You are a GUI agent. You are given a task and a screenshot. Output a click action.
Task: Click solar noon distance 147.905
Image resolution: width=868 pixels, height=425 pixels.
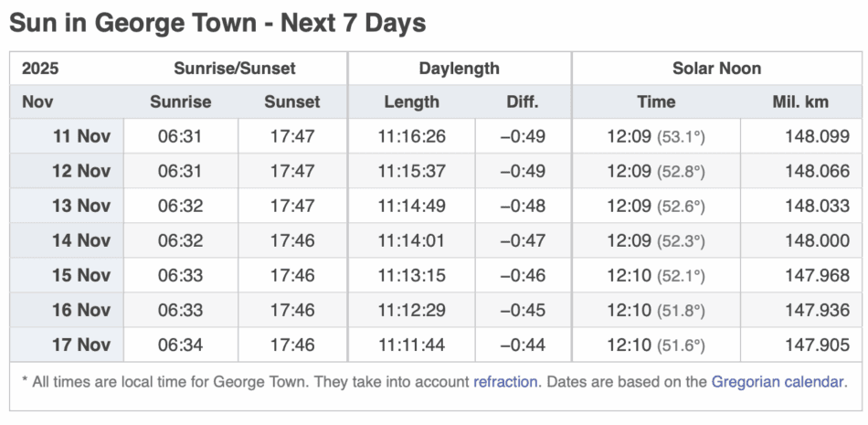pos(817,345)
